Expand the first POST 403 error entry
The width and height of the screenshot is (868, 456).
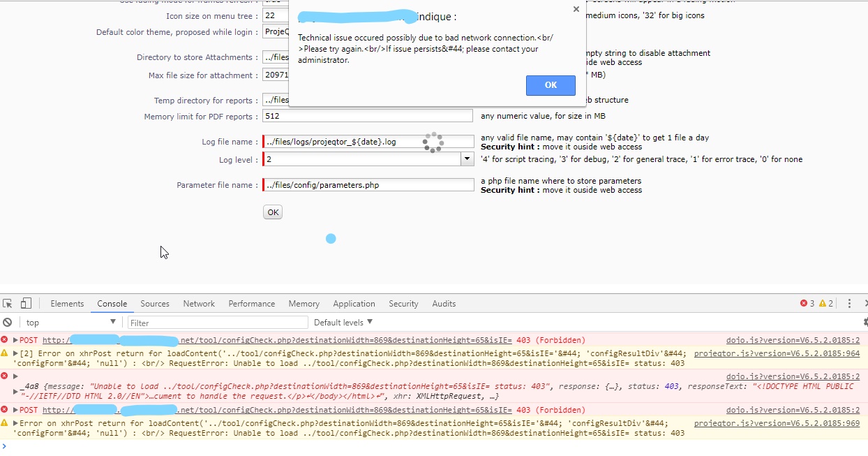(15, 340)
